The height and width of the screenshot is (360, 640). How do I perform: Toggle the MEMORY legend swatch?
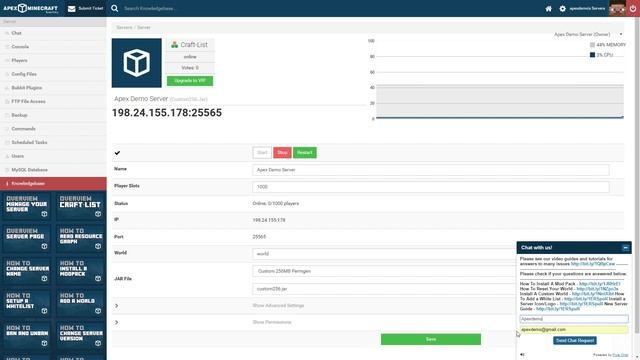592,45
